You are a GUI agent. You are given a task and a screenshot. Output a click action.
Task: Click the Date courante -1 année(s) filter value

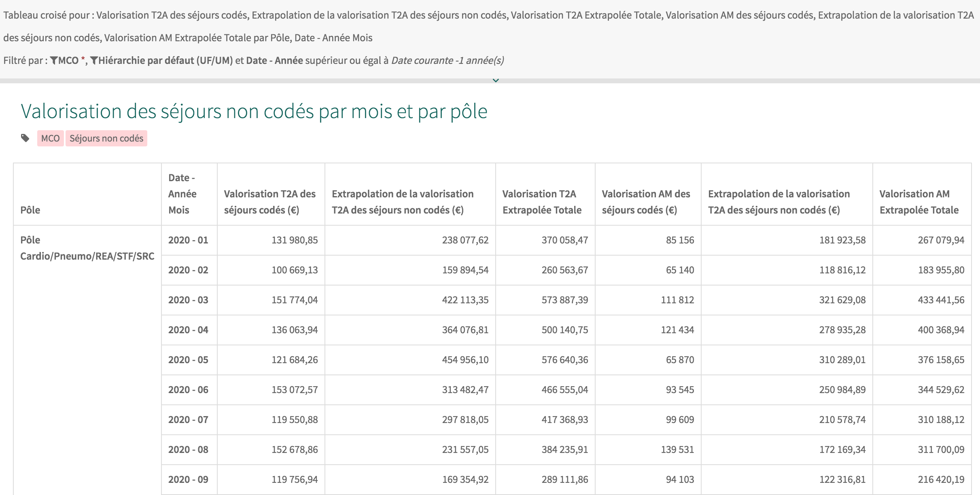(x=447, y=61)
